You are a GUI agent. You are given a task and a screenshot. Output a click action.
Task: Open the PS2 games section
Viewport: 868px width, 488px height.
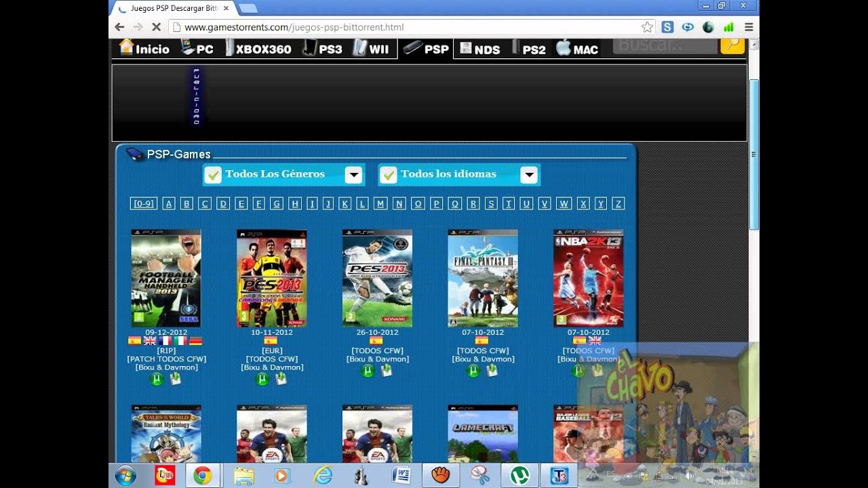(x=529, y=49)
